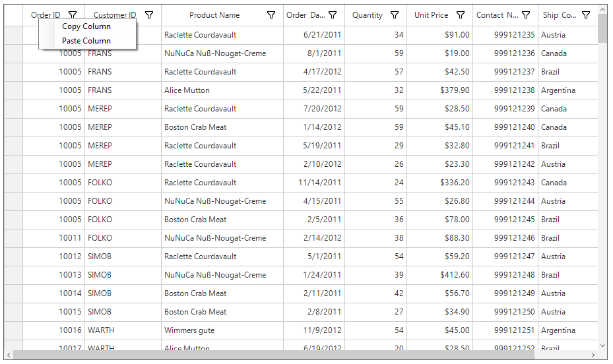
Task: Select the Canada cell for contact 999121236
Action: (567, 53)
